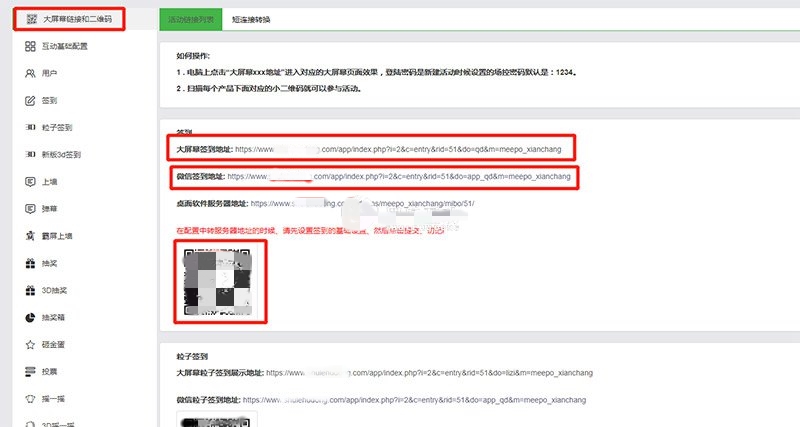800x427 pixels.
Task: Open the 大屏幕签到地址 URL link
Action: [398, 149]
